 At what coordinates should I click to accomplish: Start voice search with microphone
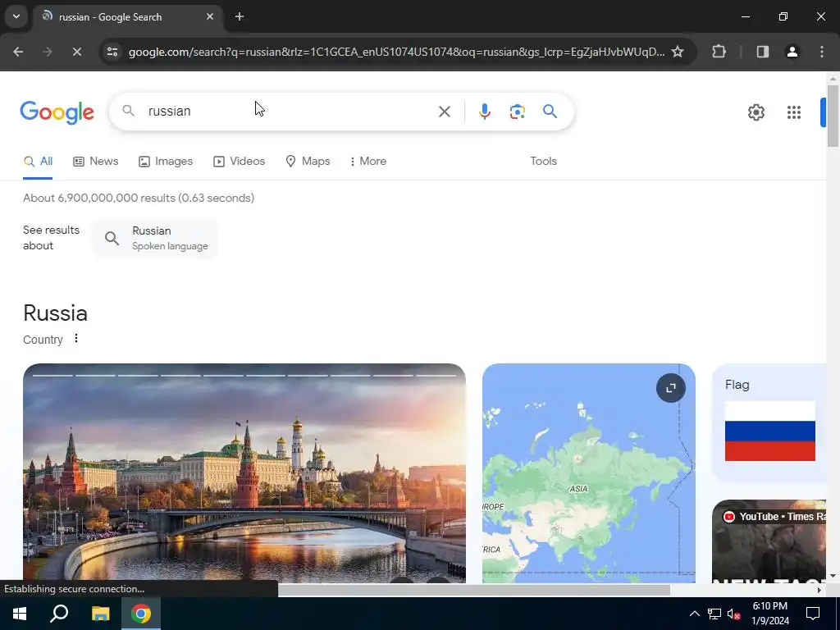[484, 112]
